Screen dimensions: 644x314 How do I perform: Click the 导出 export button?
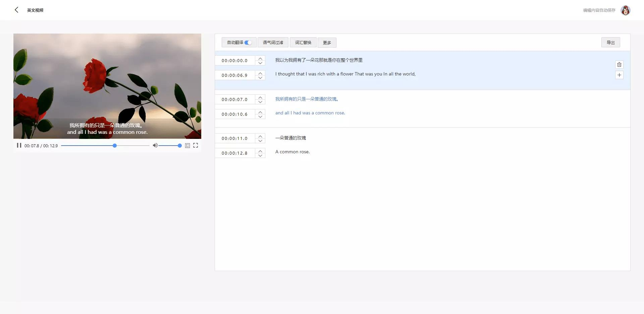pos(610,43)
